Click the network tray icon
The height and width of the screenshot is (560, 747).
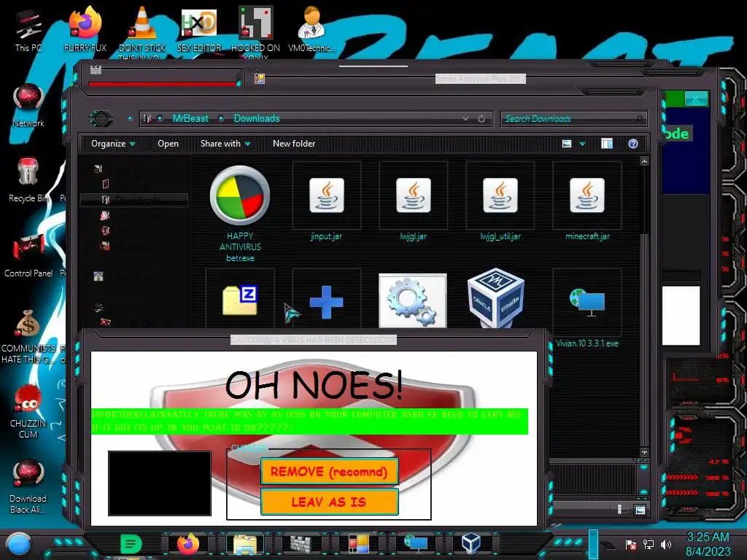click(648, 544)
